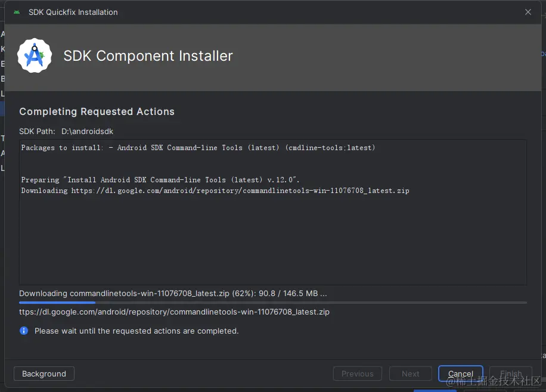Screen dimensions: 546x392
Task: Click the Android icon in the title bar
Action: [x=16, y=12]
